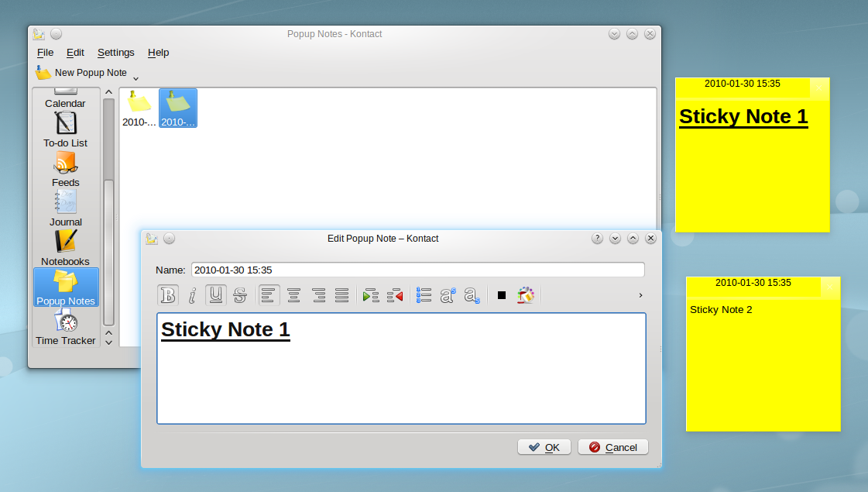Toggle italic formatting in note editor
The width and height of the screenshot is (868, 492).
192,295
